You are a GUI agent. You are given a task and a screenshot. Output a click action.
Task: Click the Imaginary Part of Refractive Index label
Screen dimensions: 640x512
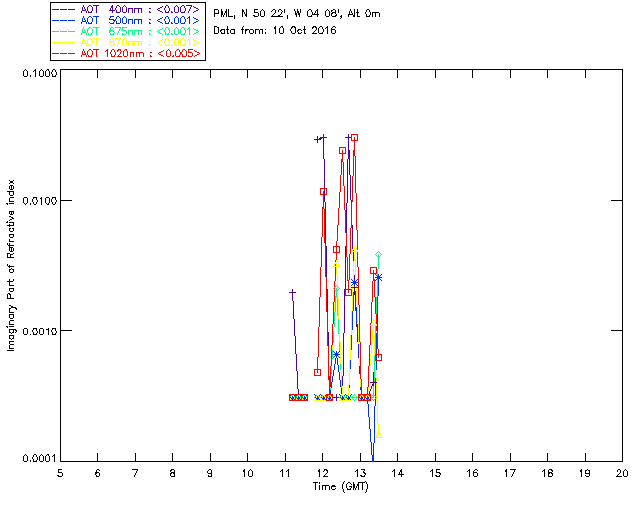coord(14,265)
